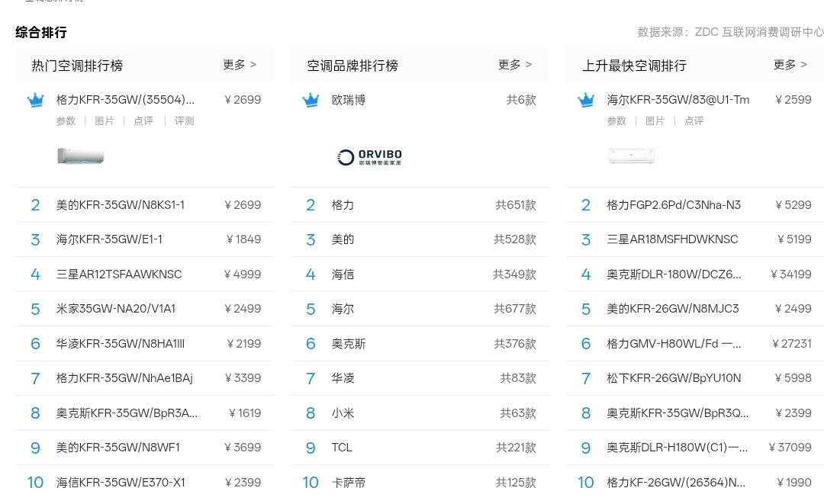Image resolution: width=824 pixels, height=504 pixels.
Task: Expand 更多 for 上升最快空调排行
Action: click(x=790, y=65)
